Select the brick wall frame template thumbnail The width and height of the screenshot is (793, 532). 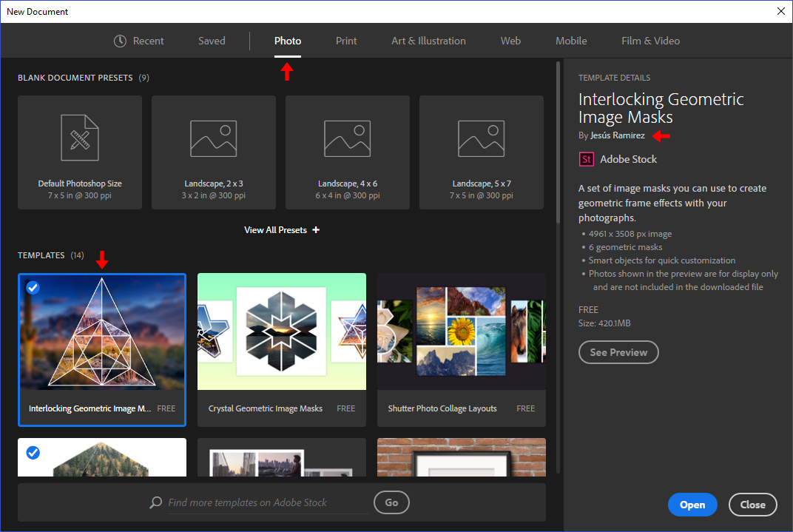[462, 457]
